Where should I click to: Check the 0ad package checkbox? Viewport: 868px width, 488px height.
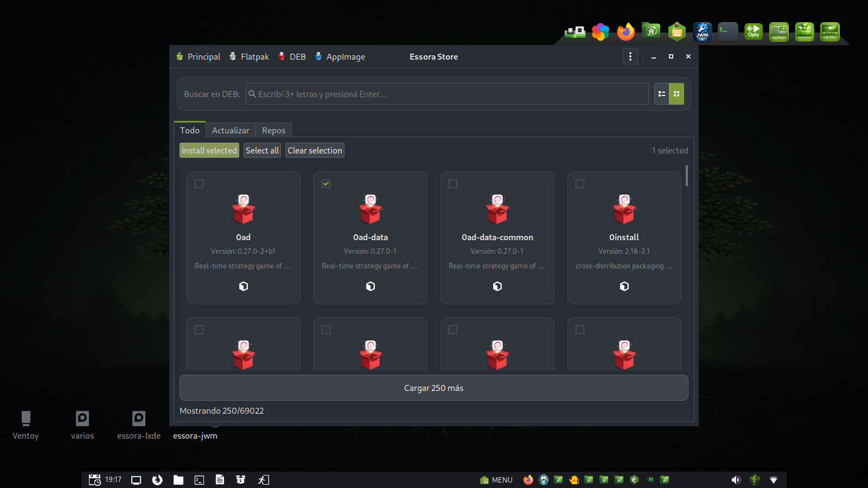[x=199, y=184]
